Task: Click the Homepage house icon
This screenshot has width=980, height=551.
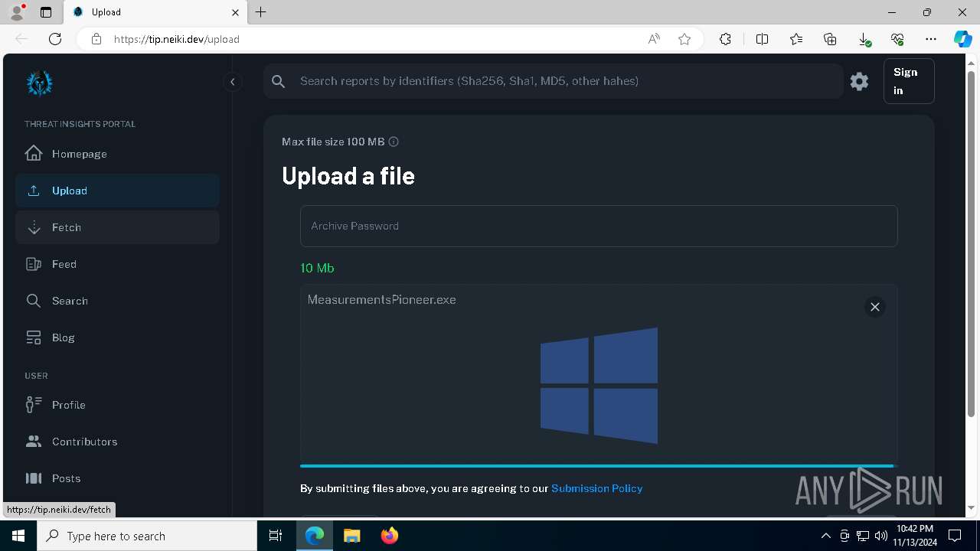Action: pos(34,153)
